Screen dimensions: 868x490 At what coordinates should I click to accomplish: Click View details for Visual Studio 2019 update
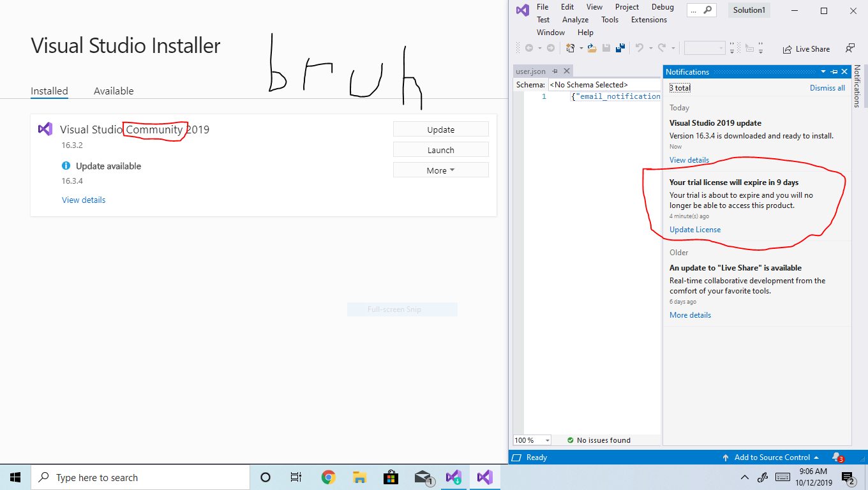click(x=689, y=160)
